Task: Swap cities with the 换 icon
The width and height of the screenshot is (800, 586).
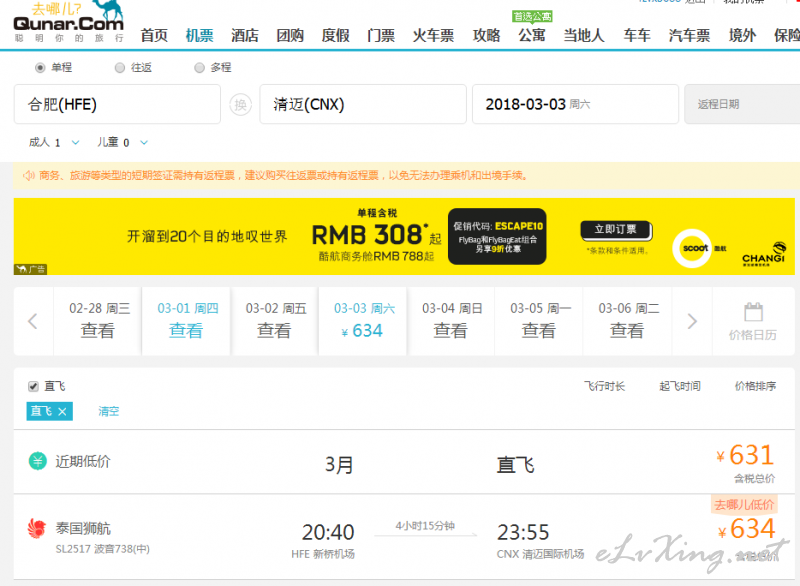Action: pyautogui.click(x=240, y=105)
